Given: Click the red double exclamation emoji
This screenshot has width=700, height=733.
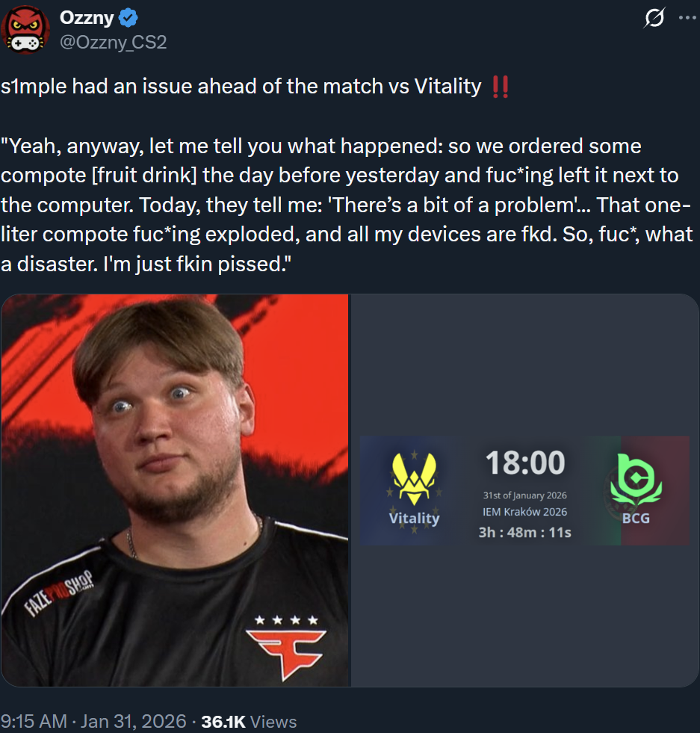Looking at the screenshot, I should [501, 87].
